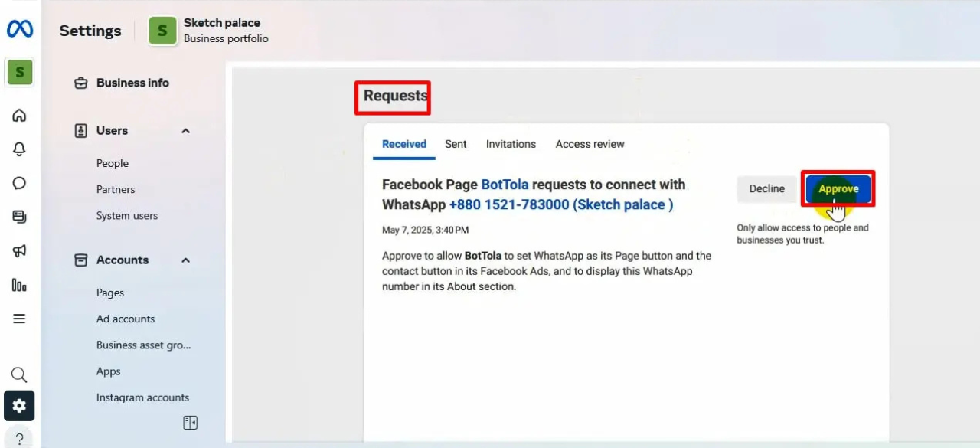This screenshot has height=448, width=980.
Task: Click the May 7, 2025, 3:40 PM timestamp
Action: [426, 230]
